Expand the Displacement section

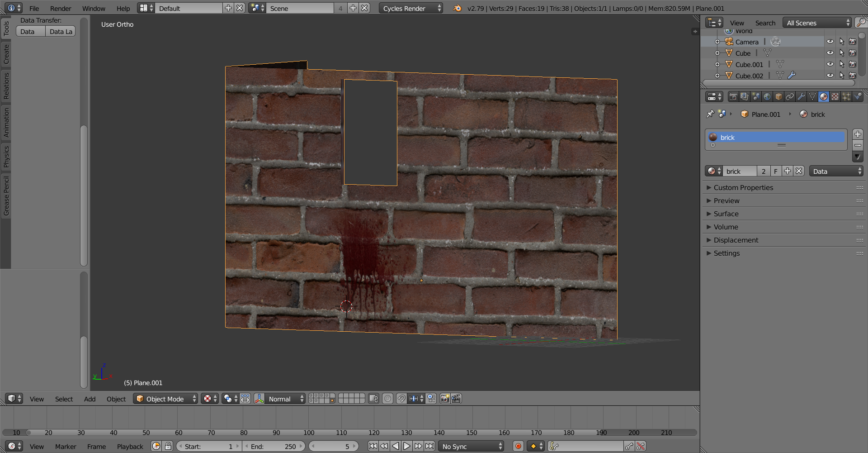pyautogui.click(x=736, y=240)
